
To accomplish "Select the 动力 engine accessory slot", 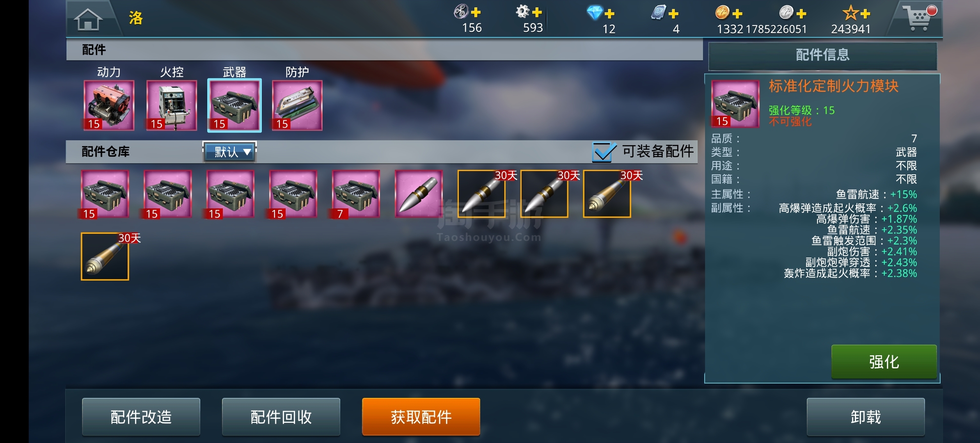I will [x=109, y=106].
